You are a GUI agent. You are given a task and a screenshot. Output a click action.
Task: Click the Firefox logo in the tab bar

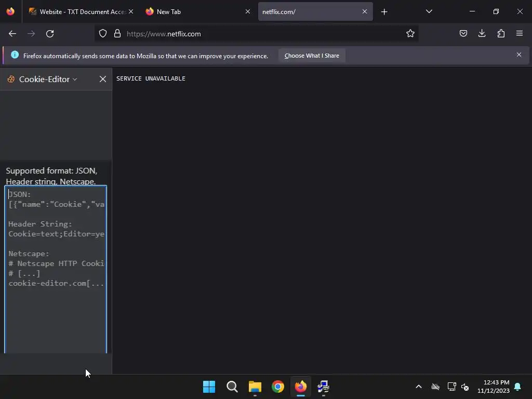(x=10, y=11)
